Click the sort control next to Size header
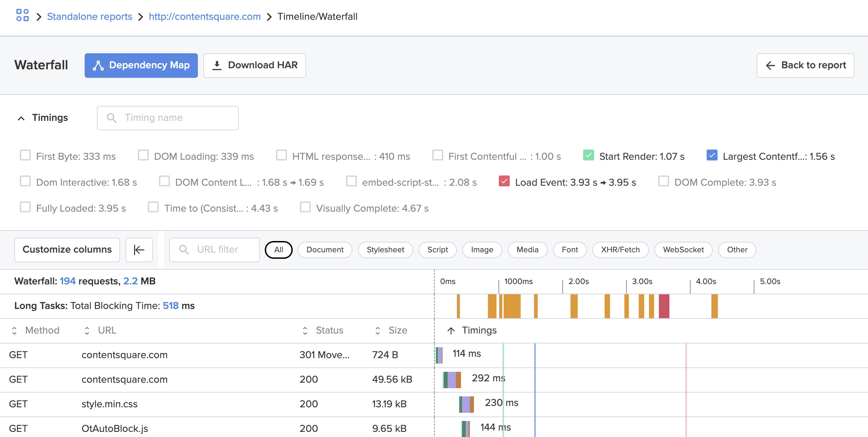The height and width of the screenshot is (437, 868). (377, 330)
